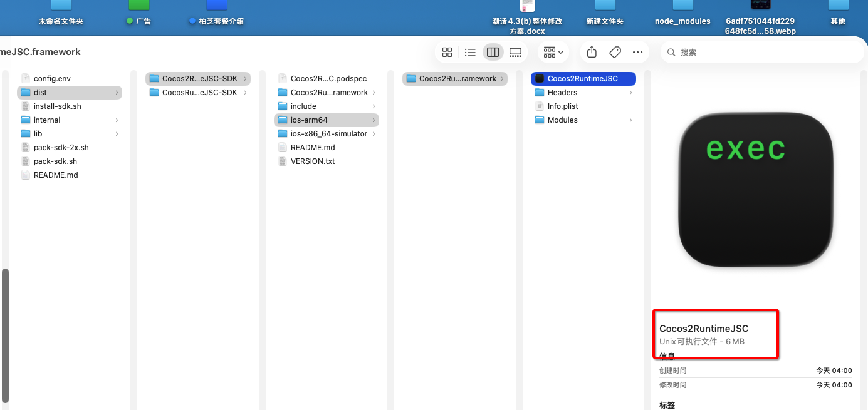Select Info.plist file
Image resolution: width=868 pixels, height=410 pixels.
click(x=583, y=106)
